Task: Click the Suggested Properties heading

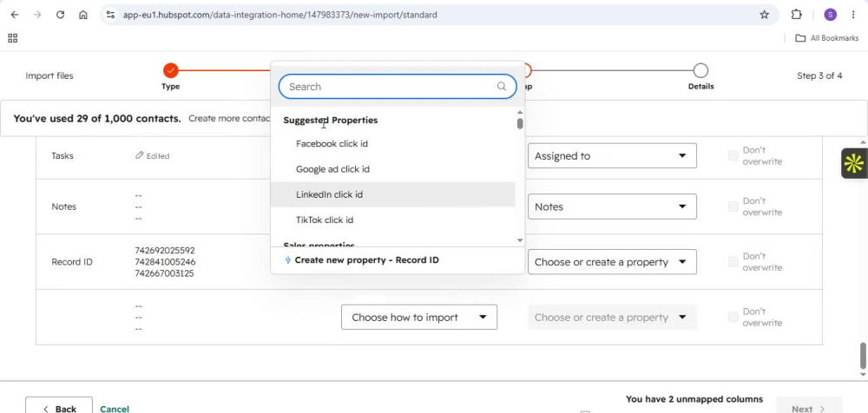Action: pyautogui.click(x=331, y=120)
